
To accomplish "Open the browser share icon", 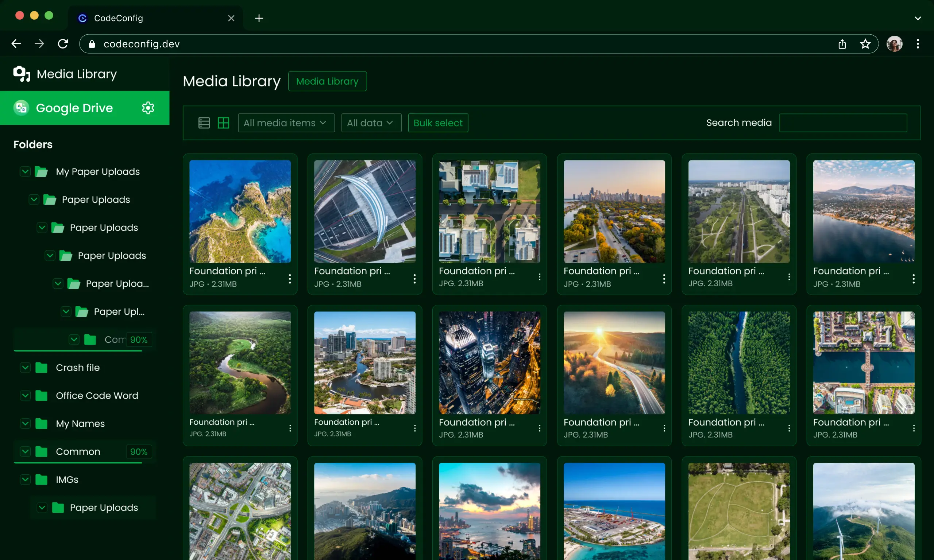I will [x=842, y=44].
